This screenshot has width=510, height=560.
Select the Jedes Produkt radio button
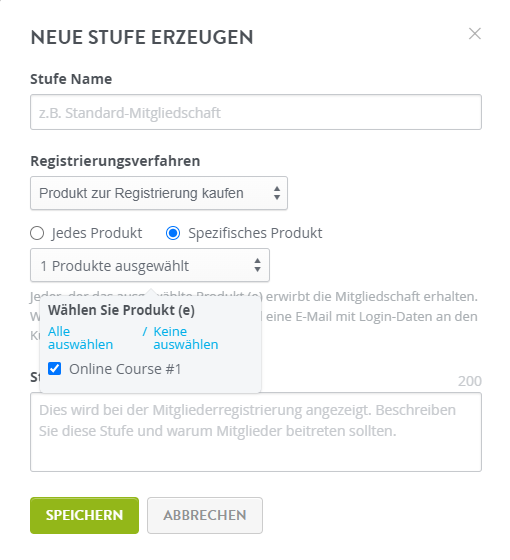[x=37, y=233]
